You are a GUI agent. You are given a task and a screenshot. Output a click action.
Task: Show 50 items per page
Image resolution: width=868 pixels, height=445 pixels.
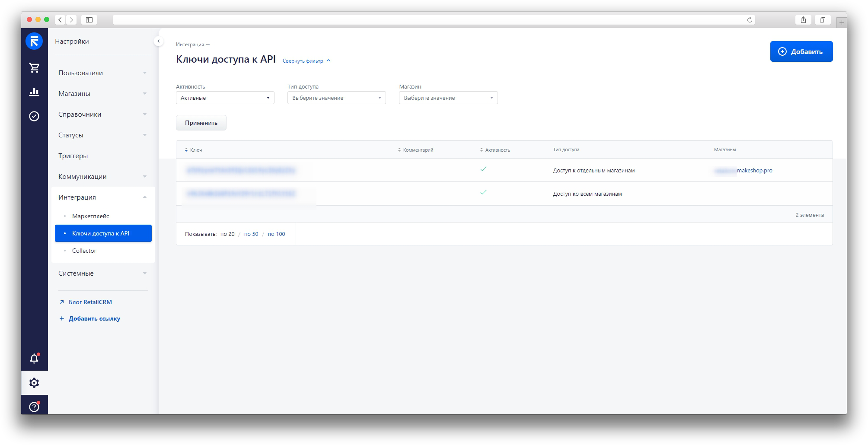coord(251,234)
